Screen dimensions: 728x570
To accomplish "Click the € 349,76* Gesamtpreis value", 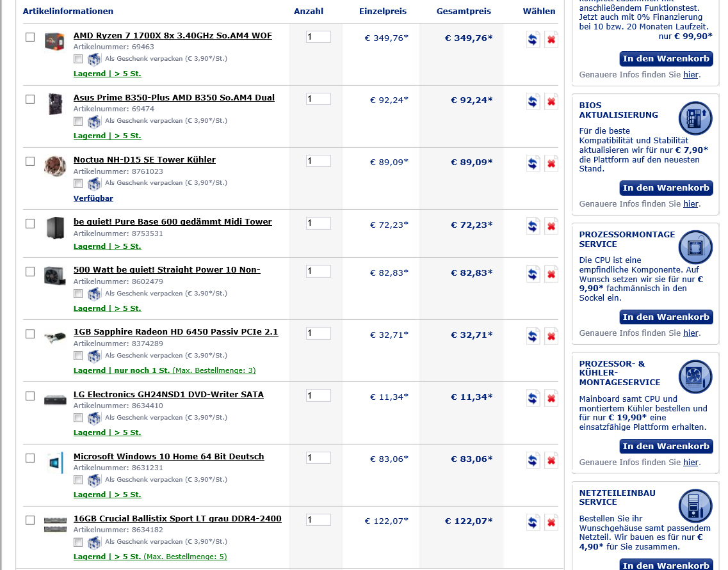I will (469, 38).
